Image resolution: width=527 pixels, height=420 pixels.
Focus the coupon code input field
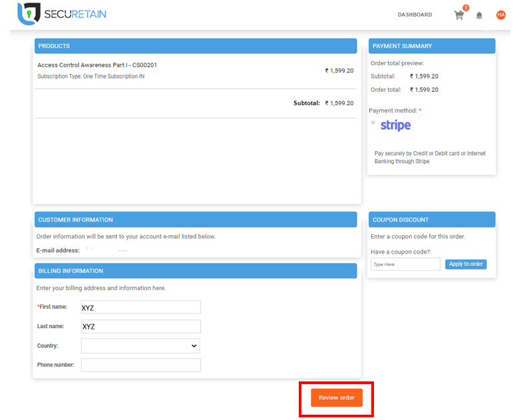(x=405, y=264)
